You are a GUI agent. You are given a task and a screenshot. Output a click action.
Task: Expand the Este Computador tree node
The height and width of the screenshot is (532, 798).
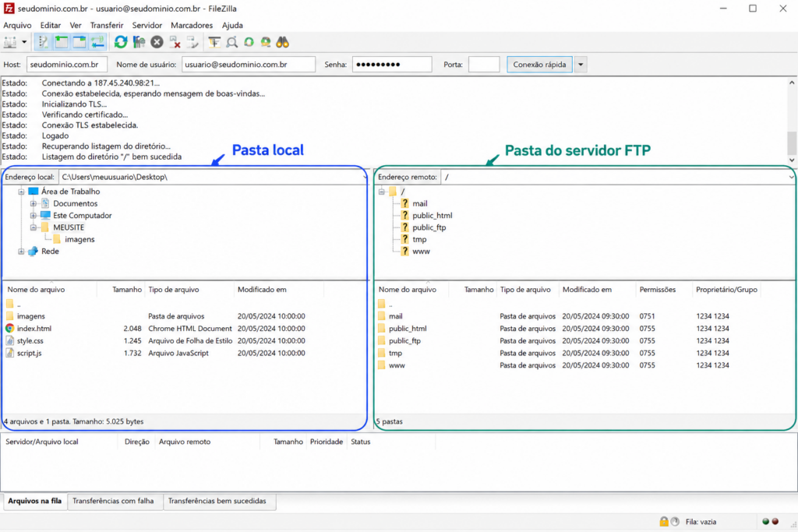coord(33,216)
